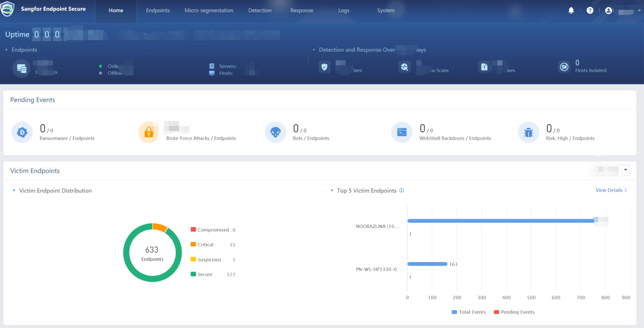The height and width of the screenshot is (328, 644).
Task: Open the Endpoints navigation tab
Action: point(158,10)
